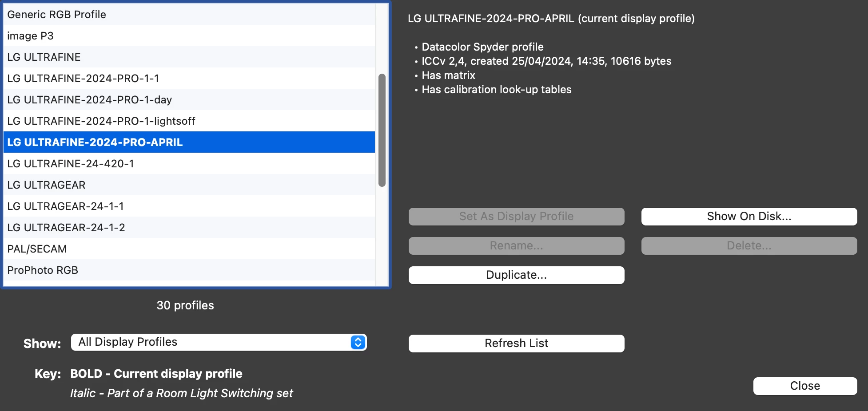Duplicate the selected profile
The width and height of the screenshot is (868, 411).
click(516, 275)
